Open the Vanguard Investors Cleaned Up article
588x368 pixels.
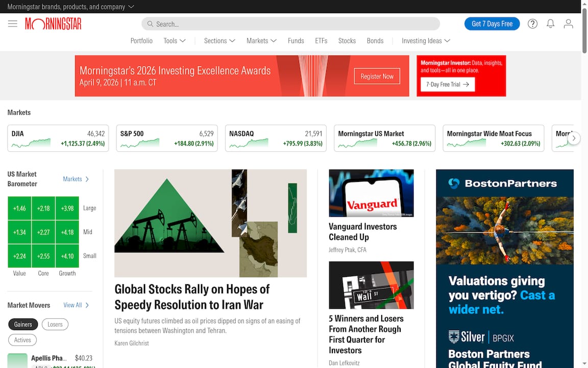(x=362, y=232)
